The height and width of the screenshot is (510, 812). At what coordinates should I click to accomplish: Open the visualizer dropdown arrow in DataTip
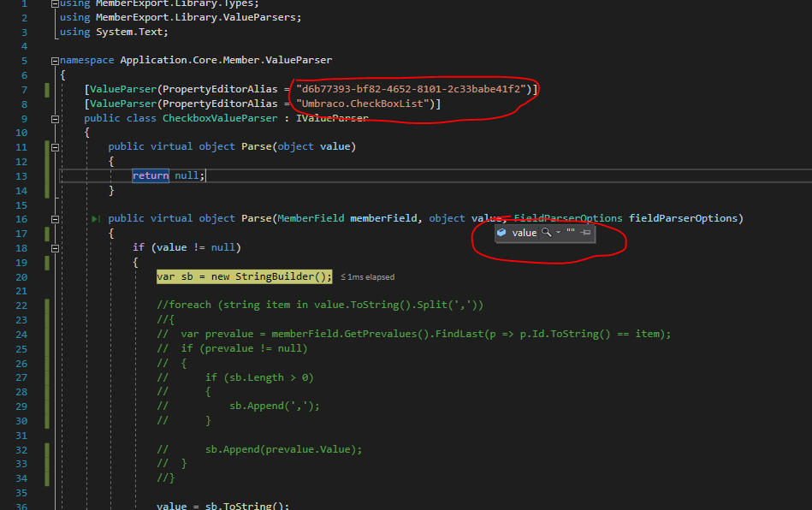558,233
